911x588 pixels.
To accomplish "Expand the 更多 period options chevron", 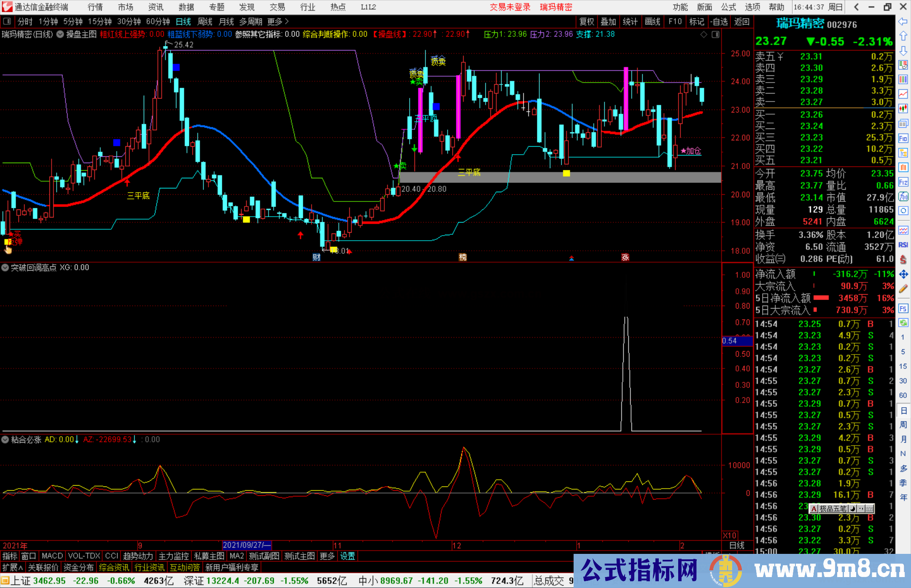I will [x=287, y=21].
